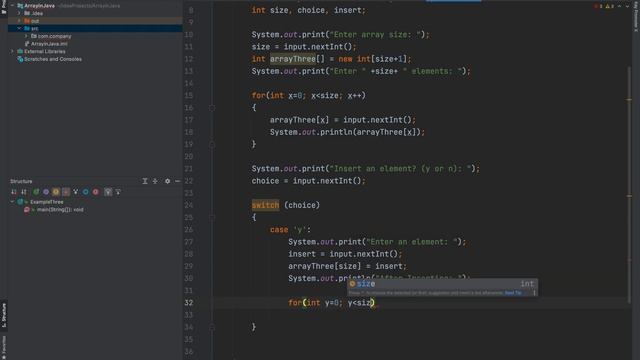The height and width of the screenshot is (360, 640).
Task: Click the warning stripe mark in right scrollbar
Action: pos(629,99)
